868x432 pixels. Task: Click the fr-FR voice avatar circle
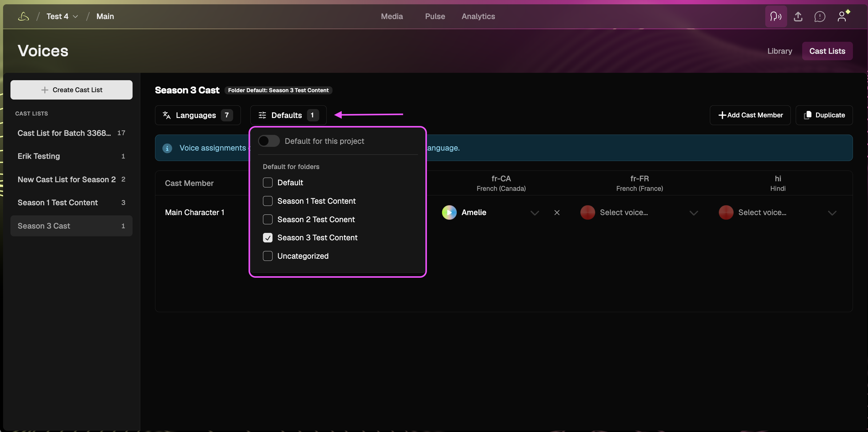[588, 212]
